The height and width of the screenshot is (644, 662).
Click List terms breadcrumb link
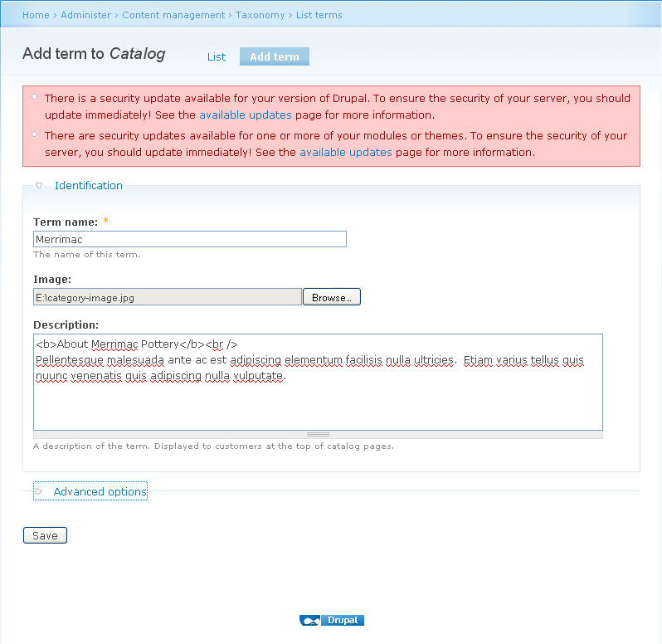pos(319,15)
